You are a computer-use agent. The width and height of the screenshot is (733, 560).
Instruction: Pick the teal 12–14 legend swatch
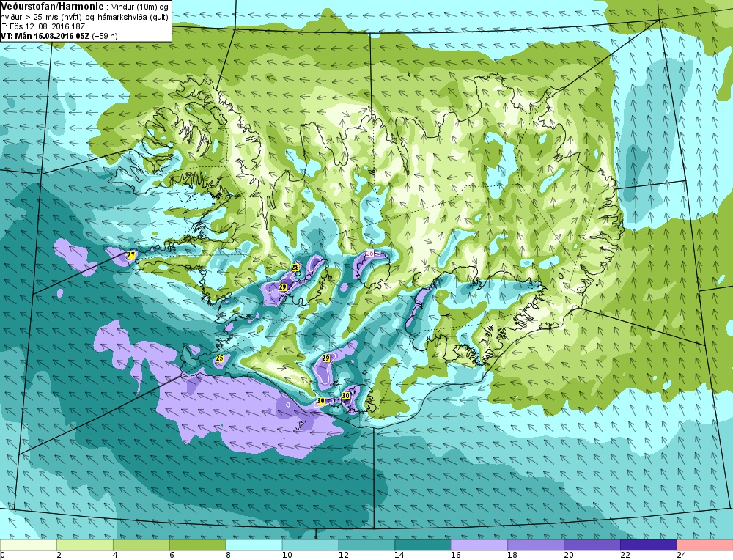[366, 545]
